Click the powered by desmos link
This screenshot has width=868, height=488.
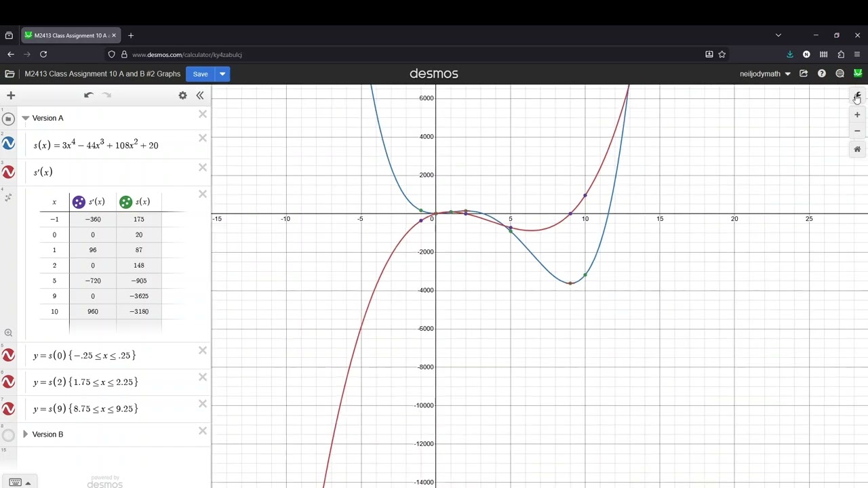tap(105, 482)
